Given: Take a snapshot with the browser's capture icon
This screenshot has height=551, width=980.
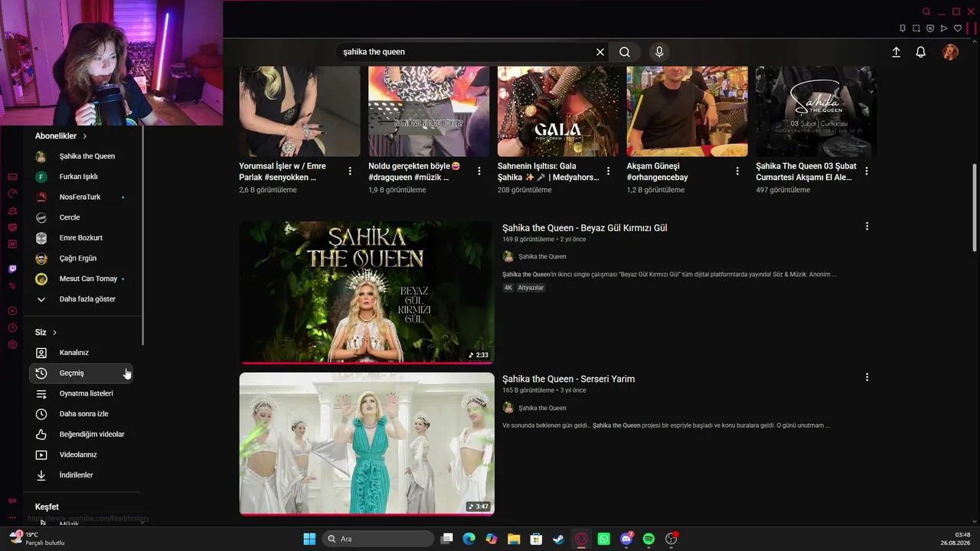Looking at the screenshot, I should click(x=916, y=28).
